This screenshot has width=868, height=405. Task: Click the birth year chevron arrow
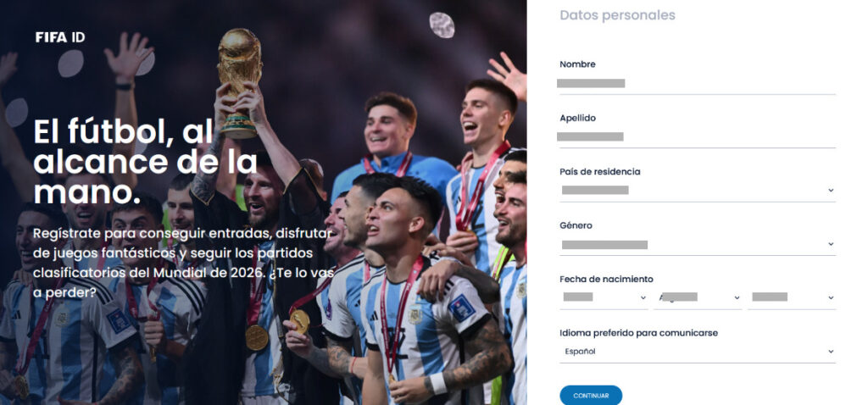[x=831, y=297]
